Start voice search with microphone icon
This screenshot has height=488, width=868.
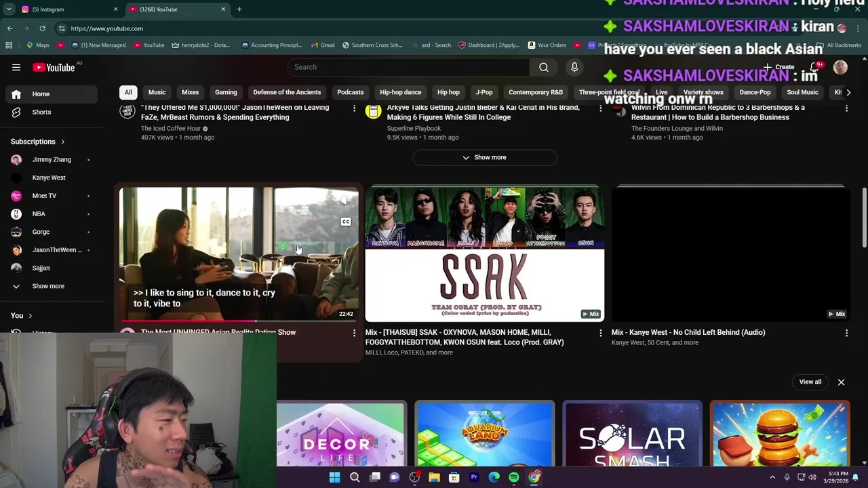click(x=574, y=67)
